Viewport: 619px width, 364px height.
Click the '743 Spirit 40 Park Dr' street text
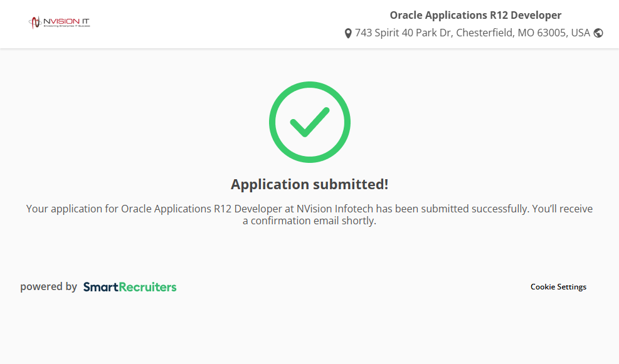pyautogui.click(x=403, y=33)
